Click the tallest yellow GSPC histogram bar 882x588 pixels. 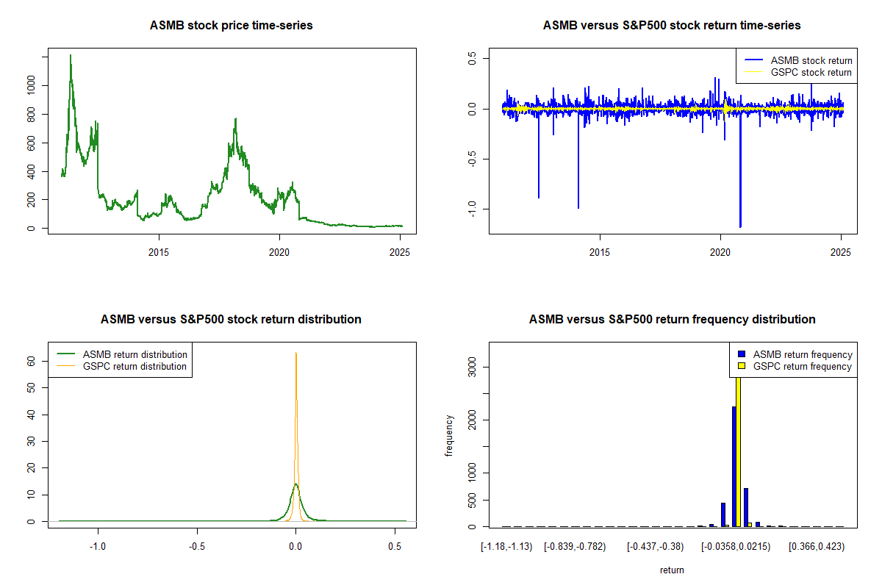[x=738, y=448]
